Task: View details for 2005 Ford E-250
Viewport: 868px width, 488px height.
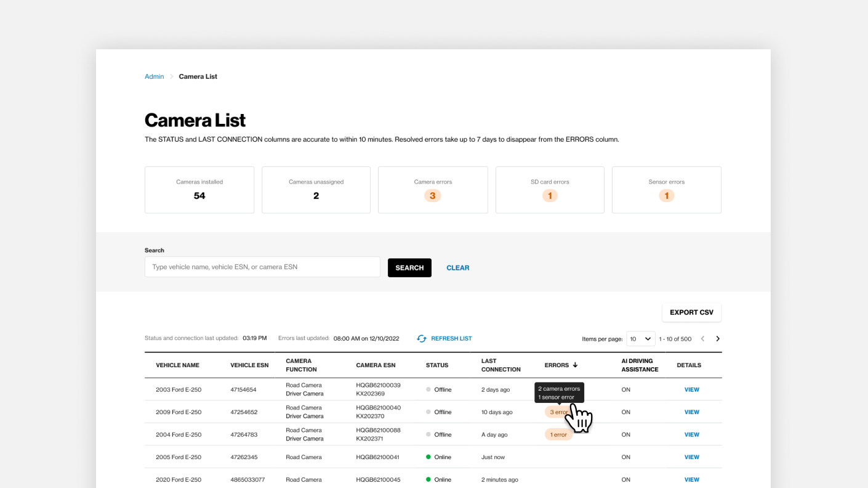Action: tap(692, 457)
